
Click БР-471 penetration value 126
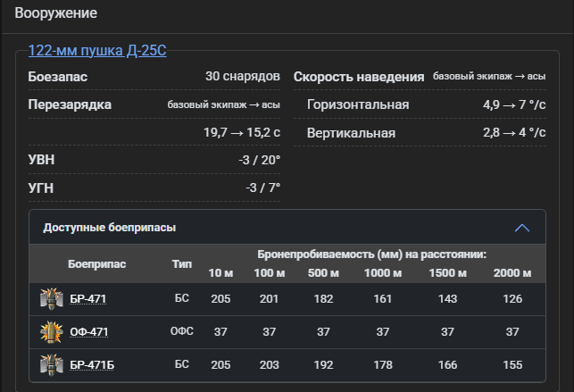512,299
